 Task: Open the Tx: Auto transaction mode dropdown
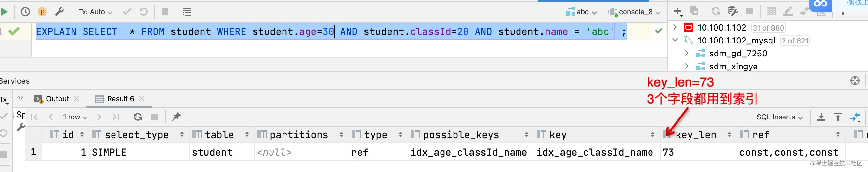[x=95, y=12]
